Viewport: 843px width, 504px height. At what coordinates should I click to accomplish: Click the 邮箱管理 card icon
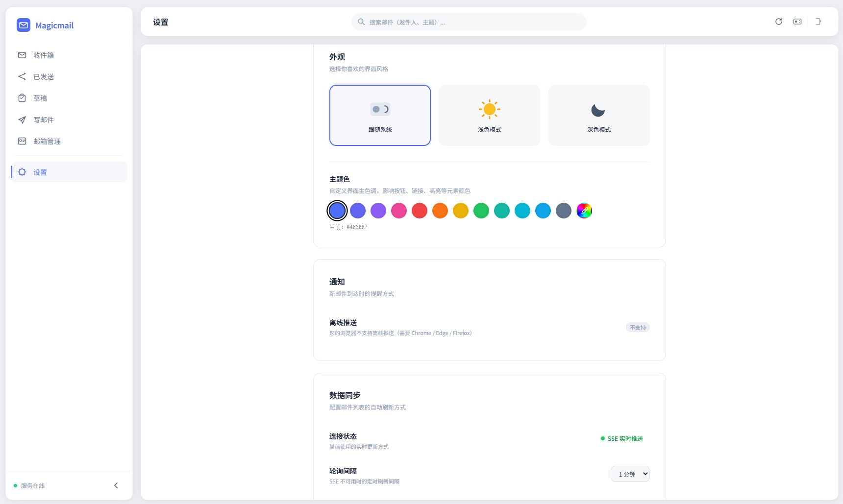(22, 141)
